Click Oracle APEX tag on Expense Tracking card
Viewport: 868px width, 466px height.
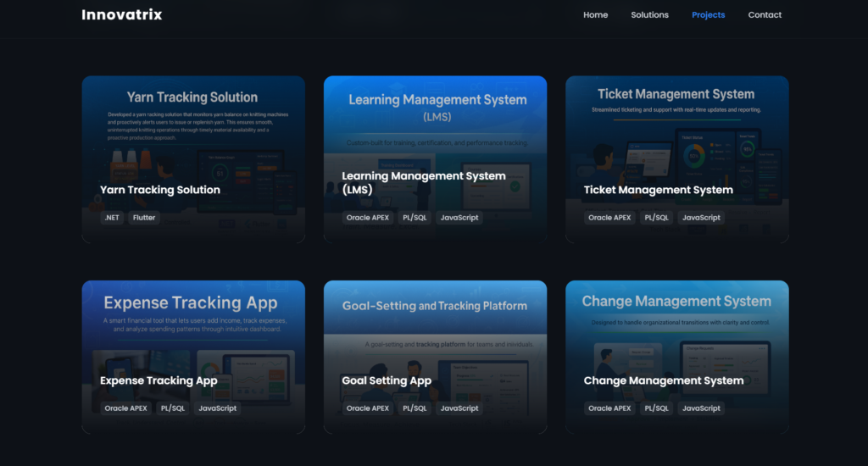point(125,408)
